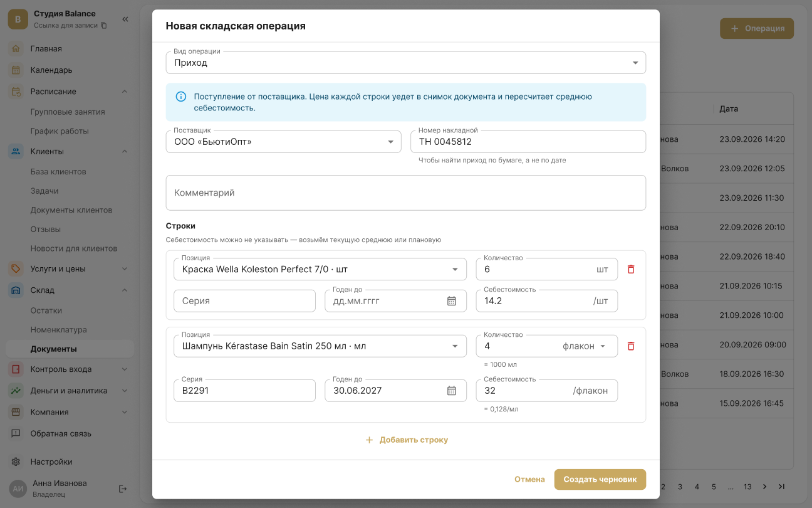
Task: Click Отмена to cancel the operation
Action: (529, 479)
